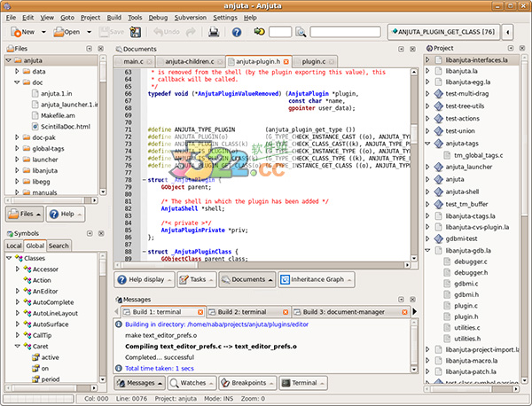
Task: Close Build 1: terminal message tab
Action: (x=200, y=312)
